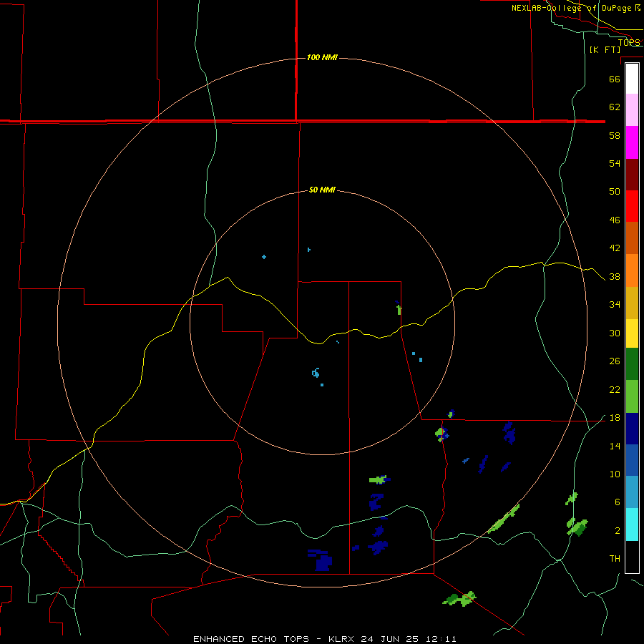Viewport: 644px width, 644px height.
Task: Click the legend value "22"
Action: 615,389
